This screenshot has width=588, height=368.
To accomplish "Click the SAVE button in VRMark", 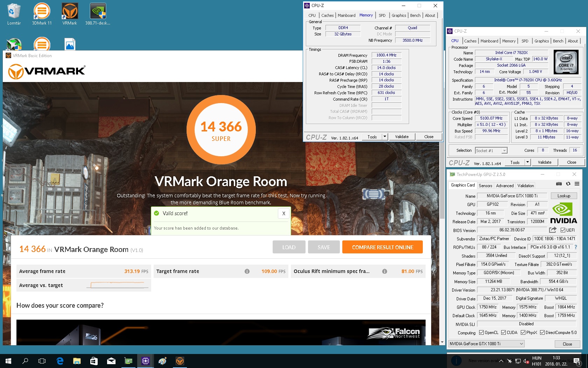I will pyautogui.click(x=324, y=247).
